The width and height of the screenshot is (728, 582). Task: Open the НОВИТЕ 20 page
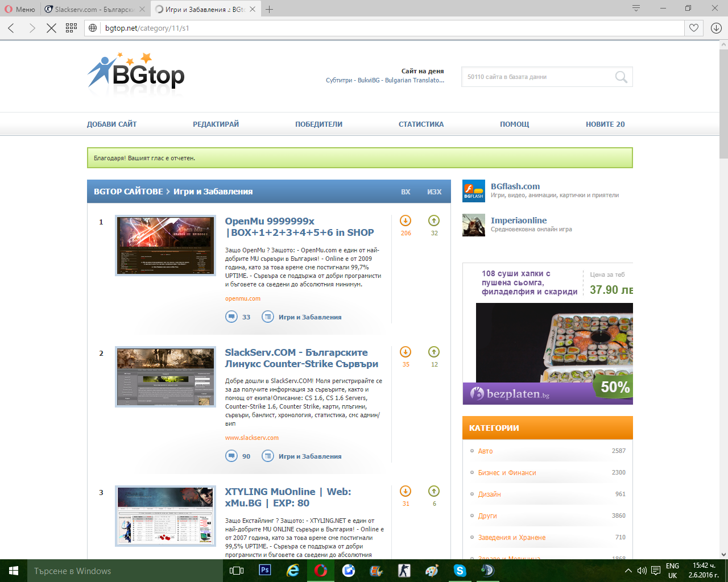point(605,124)
